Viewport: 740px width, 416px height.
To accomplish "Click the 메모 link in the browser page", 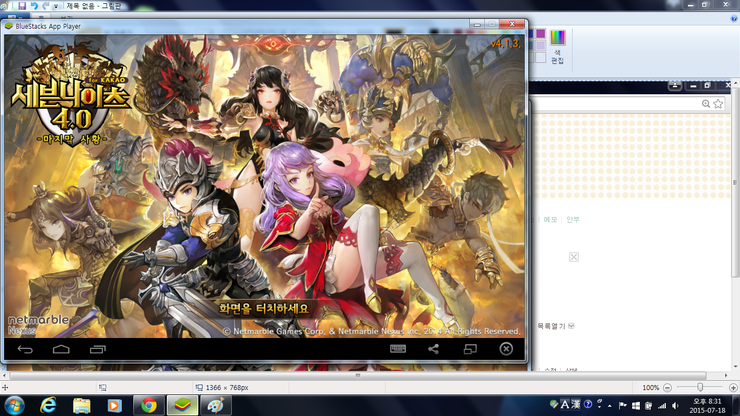I will point(550,220).
